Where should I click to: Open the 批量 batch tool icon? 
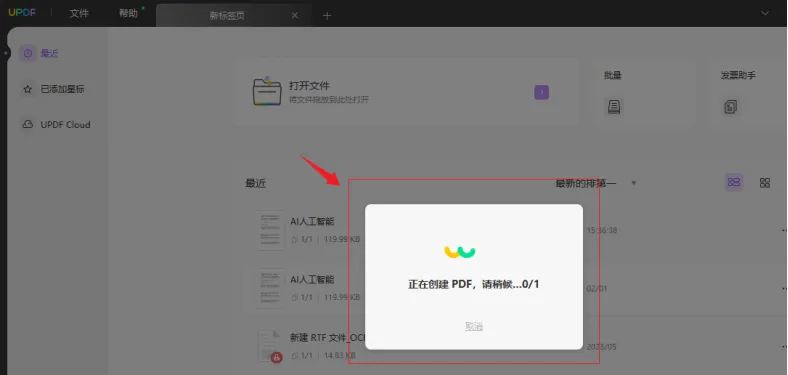[614, 107]
